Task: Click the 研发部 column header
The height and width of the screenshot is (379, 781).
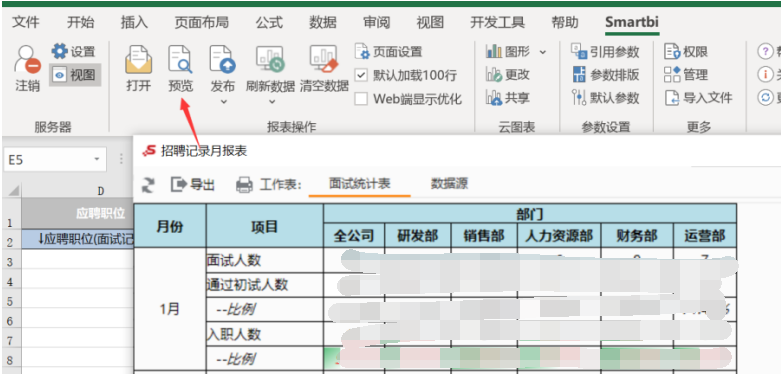Action: [417, 236]
